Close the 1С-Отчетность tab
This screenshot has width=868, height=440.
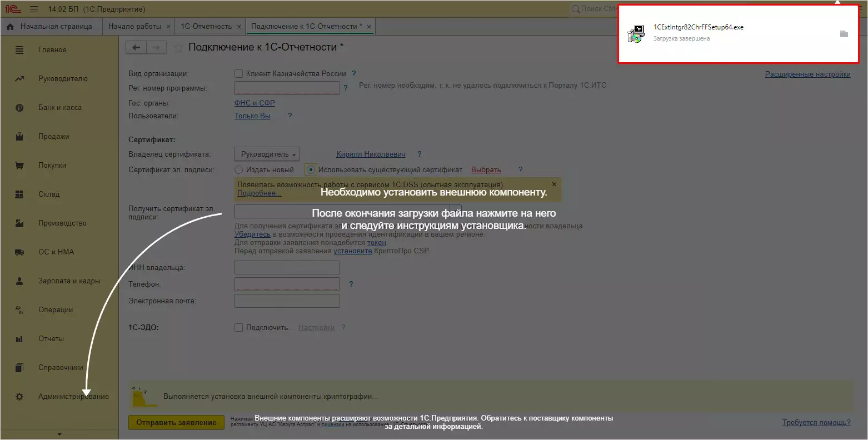click(239, 27)
